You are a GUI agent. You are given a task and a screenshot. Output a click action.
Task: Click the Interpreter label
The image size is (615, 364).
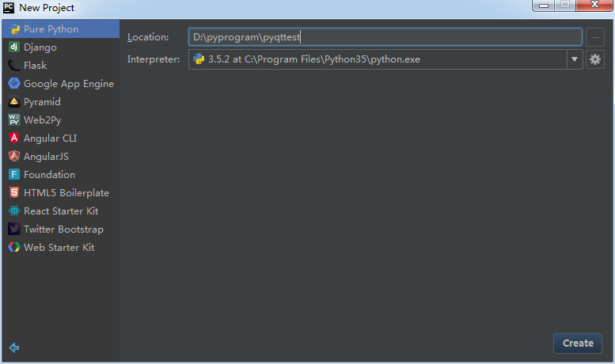point(154,59)
